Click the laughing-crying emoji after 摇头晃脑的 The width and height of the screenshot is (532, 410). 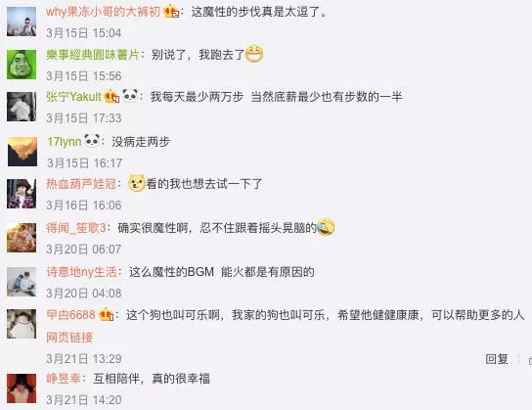pyautogui.click(x=326, y=227)
